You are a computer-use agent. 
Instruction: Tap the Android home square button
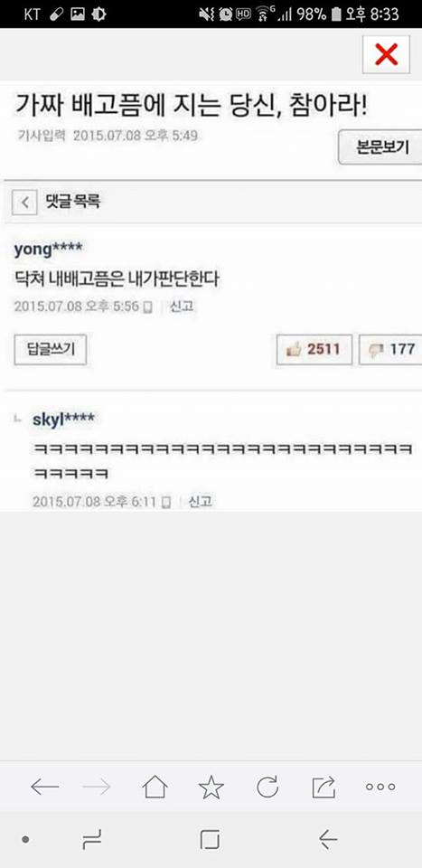point(211,840)
